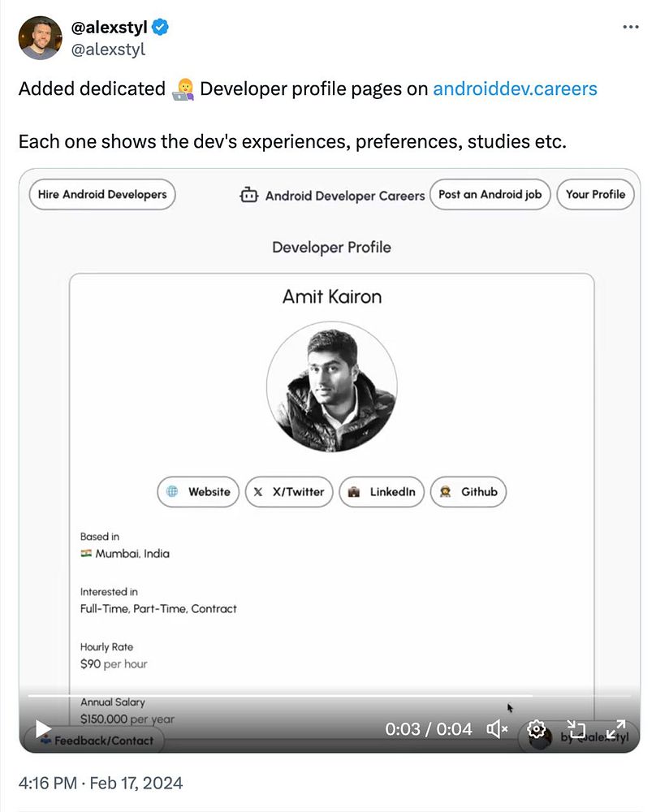Click the video play button

43,729
